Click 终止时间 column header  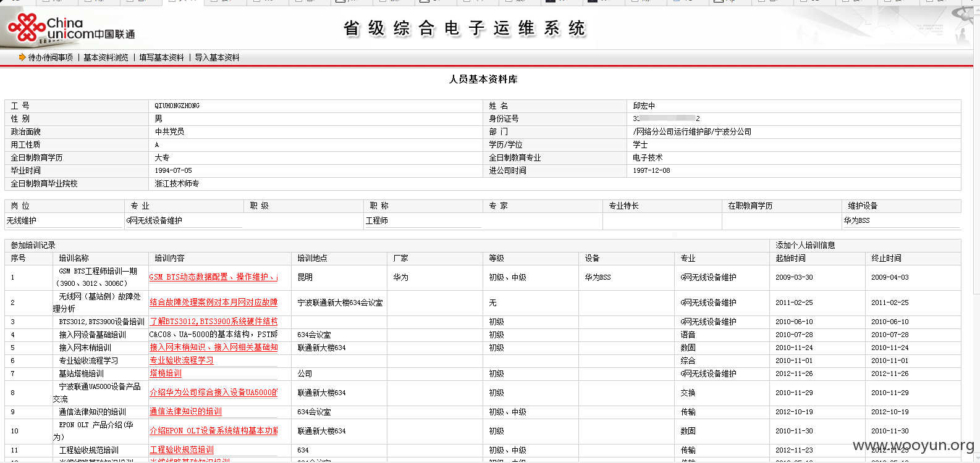click(886, 258)
